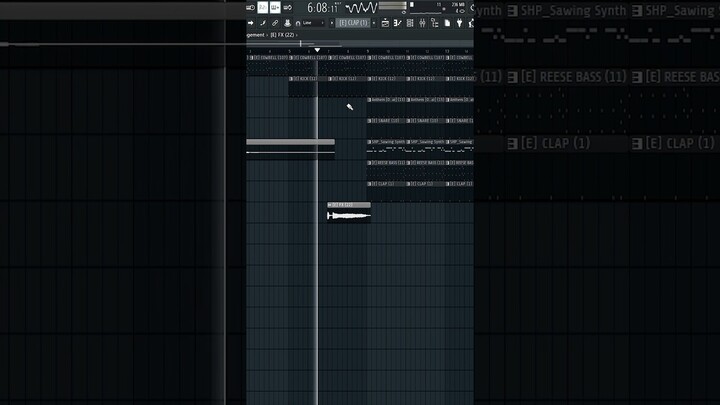Viewport: 720px width, 405px height.
Task: Click the automation clip white envelope line
Action: click(x=291, y=152)
